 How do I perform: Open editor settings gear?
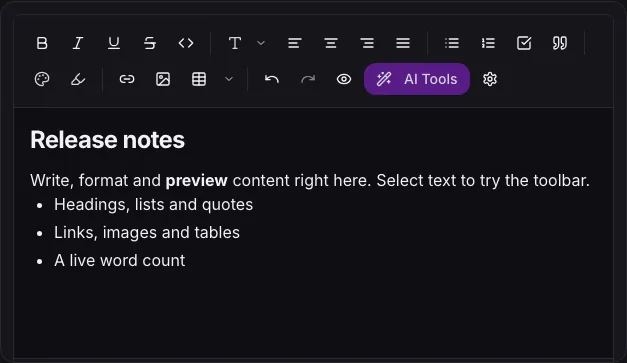[490, 79]
